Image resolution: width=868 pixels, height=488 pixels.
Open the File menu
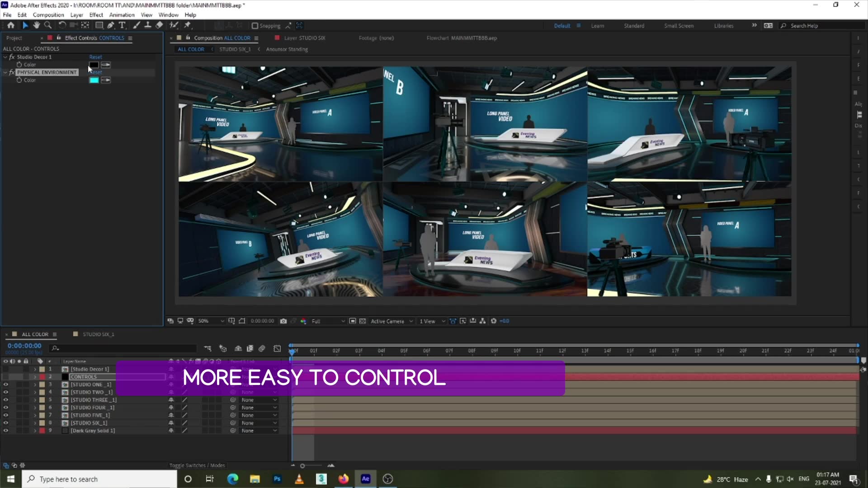pyautogui.click(x=7, y=15)
